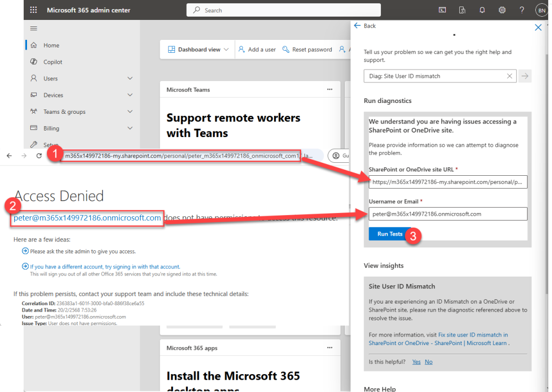552x392 pixels.
Task: Click No for Is this helpful
Action: (428, 362)
